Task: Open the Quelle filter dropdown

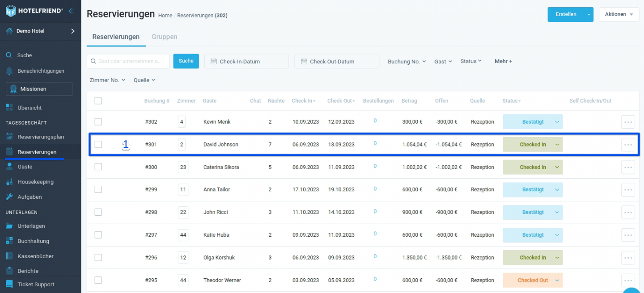Action: click(144, 80)
